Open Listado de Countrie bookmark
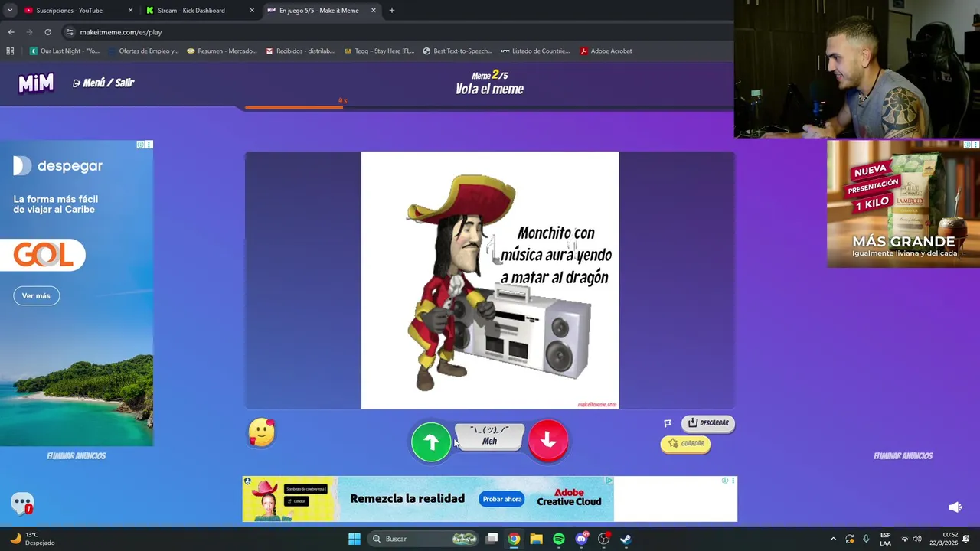Screen dimensions: 980x551 (x=535, y=51)
